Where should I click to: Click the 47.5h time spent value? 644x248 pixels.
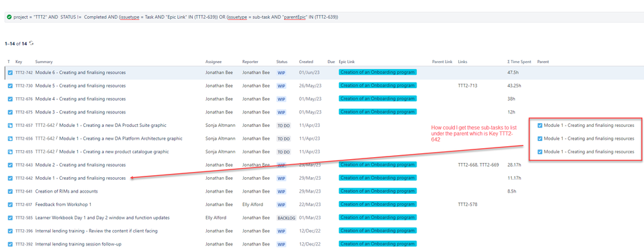513,73
